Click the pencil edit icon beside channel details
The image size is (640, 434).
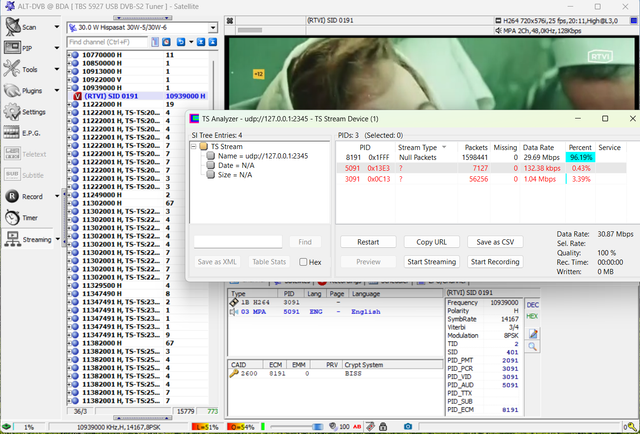click(x=533, y=334)
